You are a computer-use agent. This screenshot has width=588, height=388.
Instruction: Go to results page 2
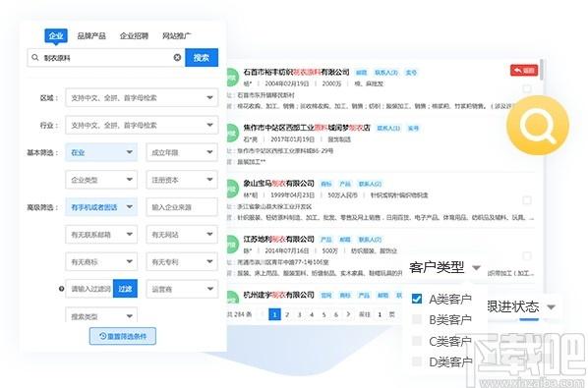click(287, 314)
